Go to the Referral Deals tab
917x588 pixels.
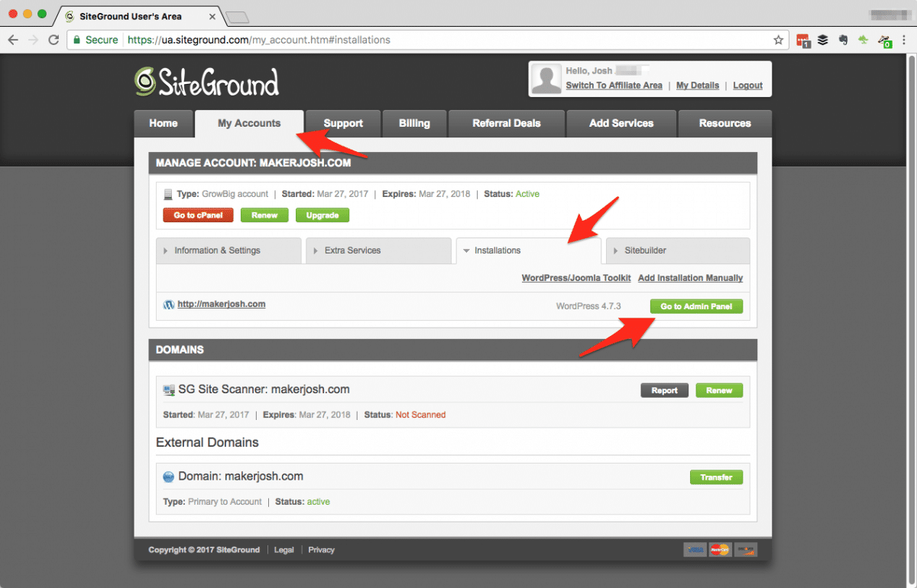(507, 124)
